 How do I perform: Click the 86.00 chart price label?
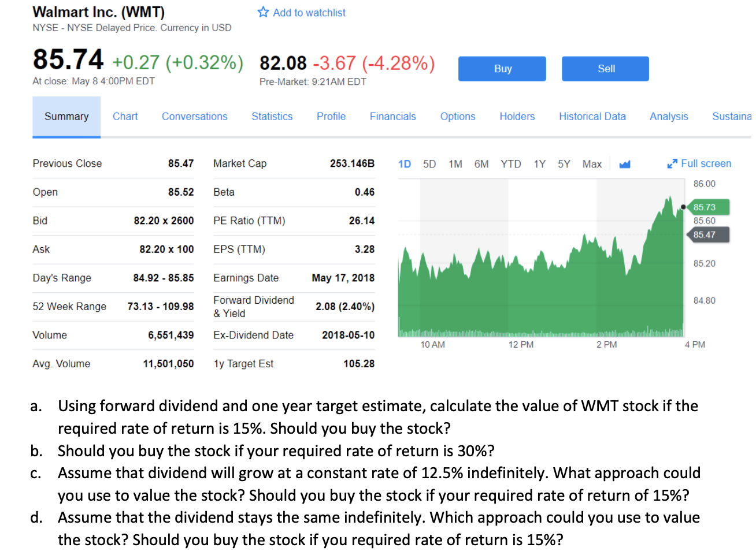point(705,184)
